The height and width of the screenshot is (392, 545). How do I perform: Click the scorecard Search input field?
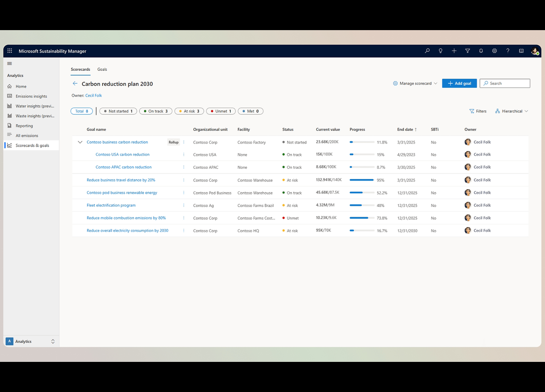(x=505, y=83)
